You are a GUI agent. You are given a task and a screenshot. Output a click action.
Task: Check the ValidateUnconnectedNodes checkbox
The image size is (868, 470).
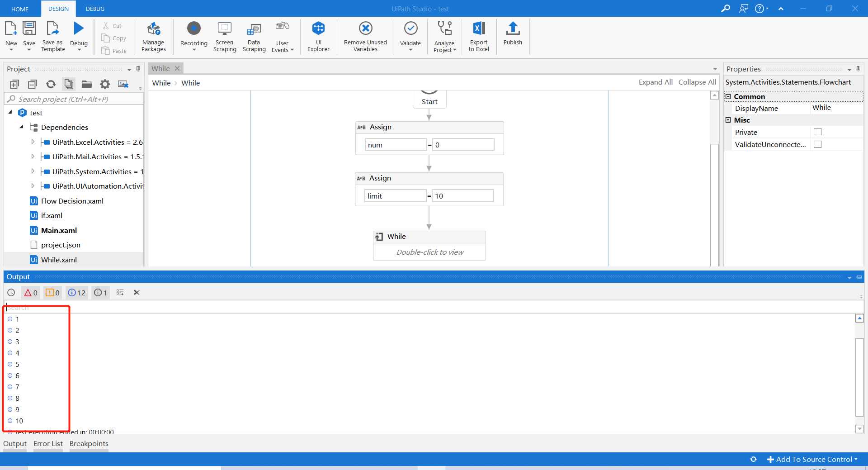(x=817, y=144)
